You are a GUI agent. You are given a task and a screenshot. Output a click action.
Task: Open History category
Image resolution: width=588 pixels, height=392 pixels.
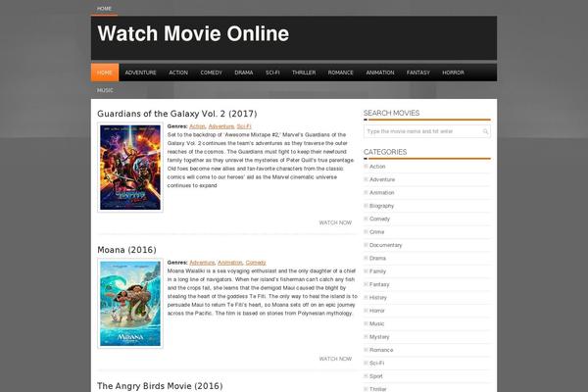pyautogui.click(x=377, y=298)
